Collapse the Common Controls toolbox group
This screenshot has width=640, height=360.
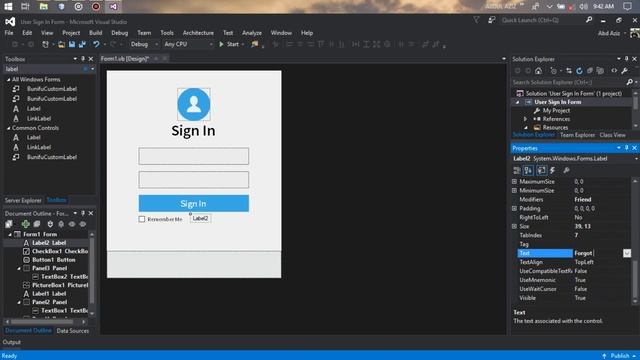coord(9,128)
